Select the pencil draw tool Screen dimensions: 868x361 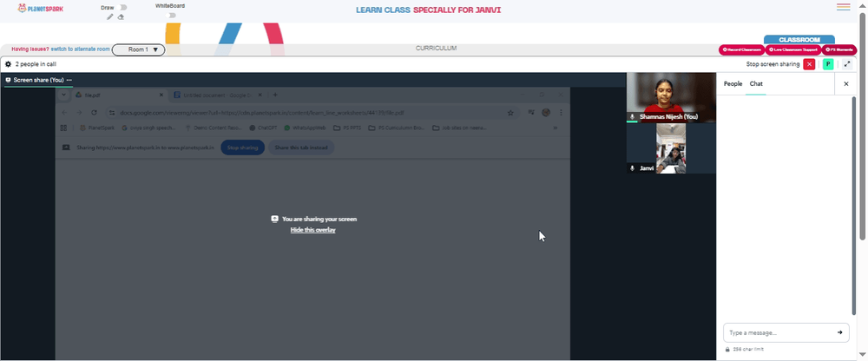109,16
